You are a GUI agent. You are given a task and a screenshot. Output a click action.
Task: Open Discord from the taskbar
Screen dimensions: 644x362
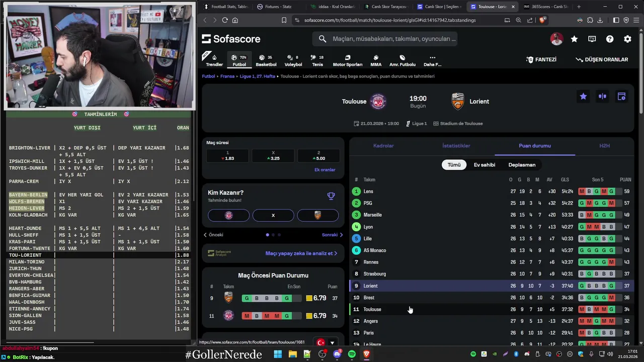[337, 354]
